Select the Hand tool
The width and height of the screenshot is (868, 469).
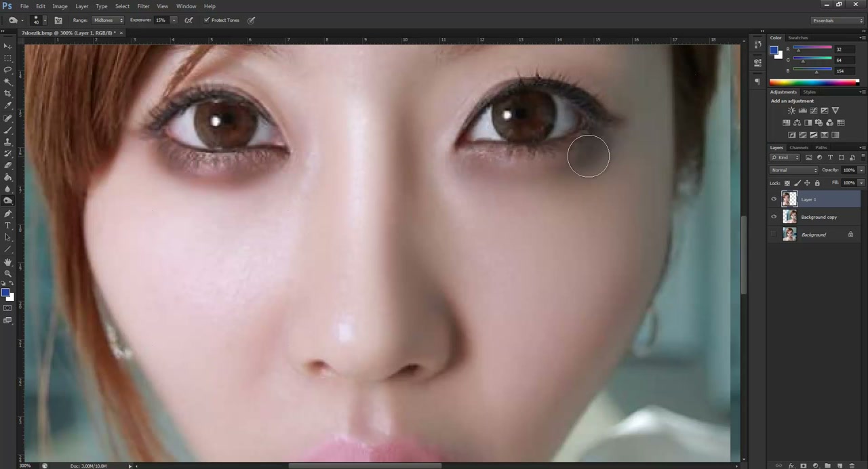tap(8, 262)
